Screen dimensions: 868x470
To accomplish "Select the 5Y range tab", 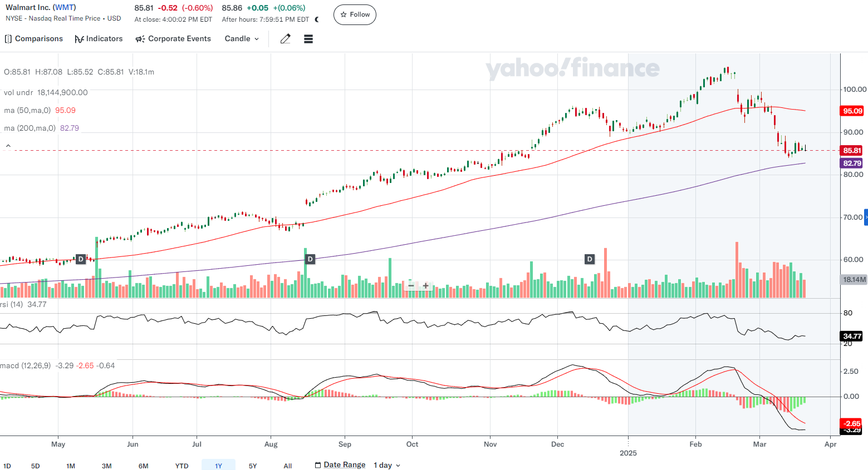I will (x=253, y=466).
